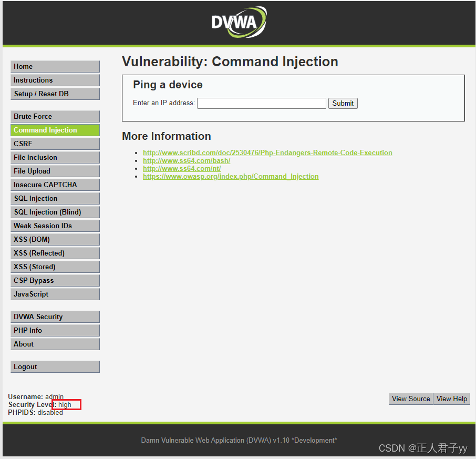Screen dimensions: 476x459
Task: Click the 'Security Level: high' text
Action: tap(40, 404)
